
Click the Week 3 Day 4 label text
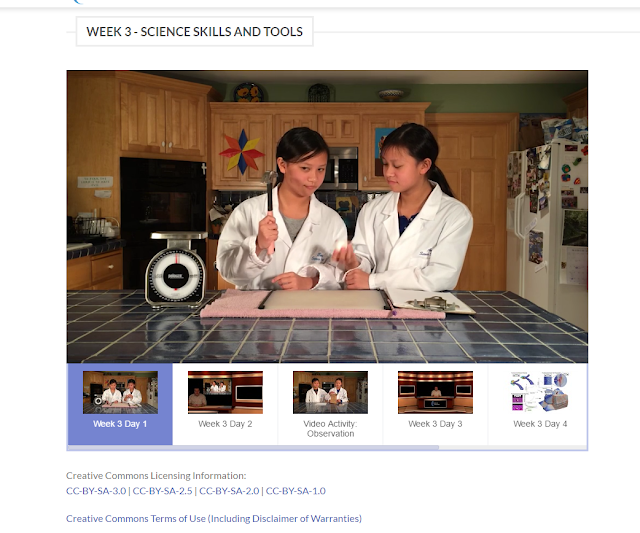pyautogui.click(x=540, y=424)
